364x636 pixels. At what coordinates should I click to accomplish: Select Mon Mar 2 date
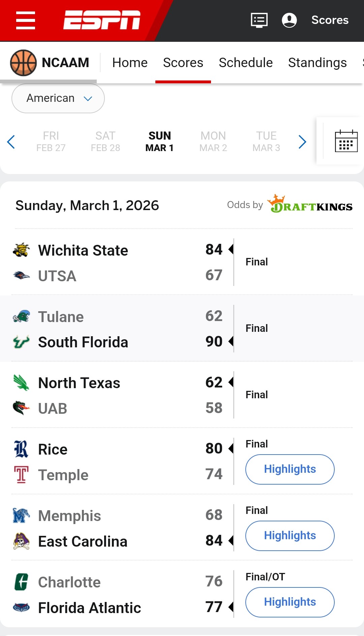point(213,142)
